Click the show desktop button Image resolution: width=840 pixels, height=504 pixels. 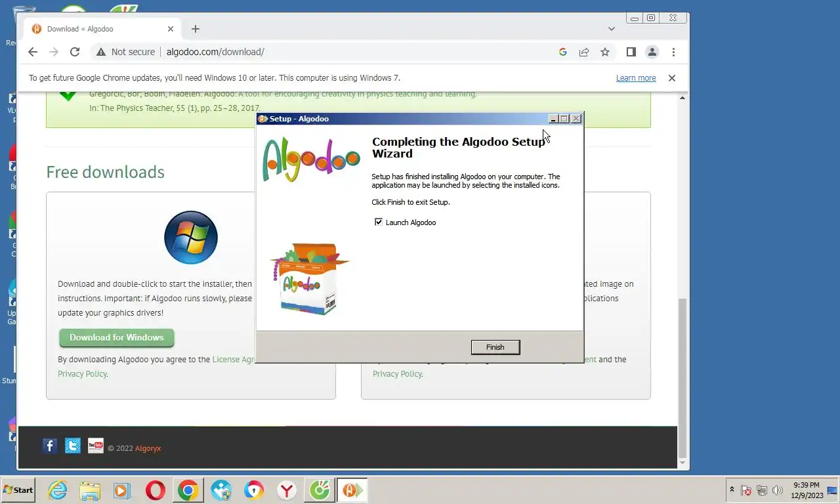(833, 490)
